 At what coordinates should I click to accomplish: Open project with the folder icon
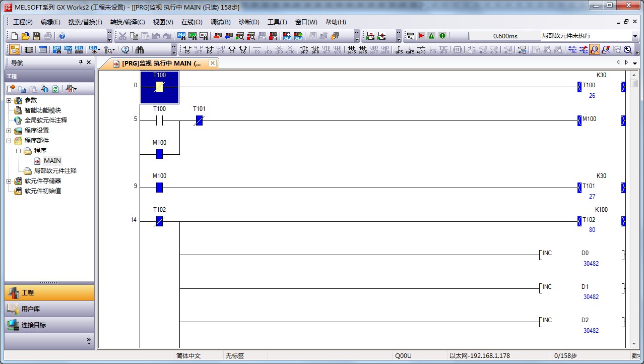tap(26, 36)
